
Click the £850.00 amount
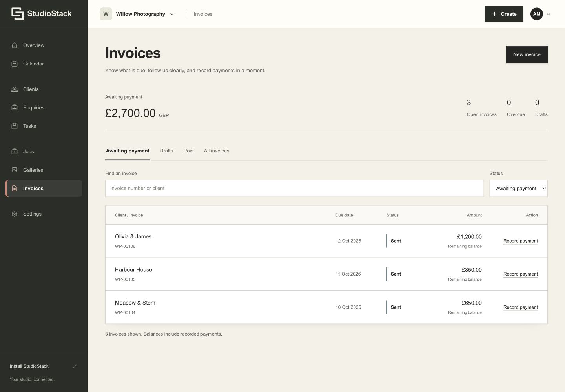[x=472, y=270]
